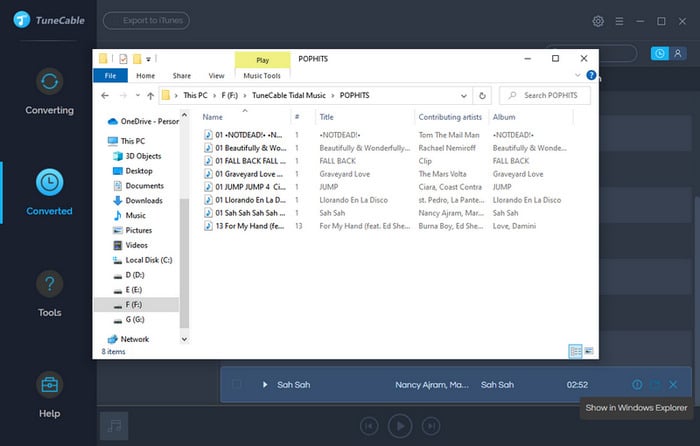The height and width of the screenshot is (446, 700).
Task: Click previous track playback button
Action: (x=369, y=426)
